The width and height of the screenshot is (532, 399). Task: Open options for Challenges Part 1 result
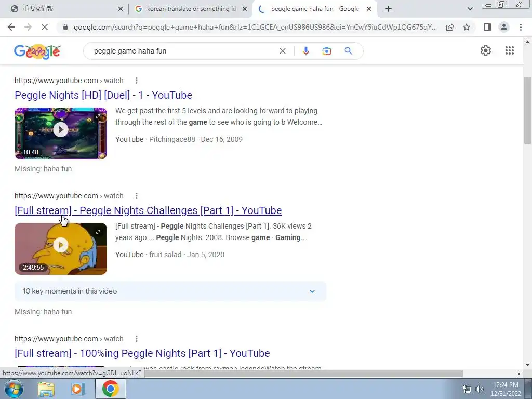[x=137, y=196]
